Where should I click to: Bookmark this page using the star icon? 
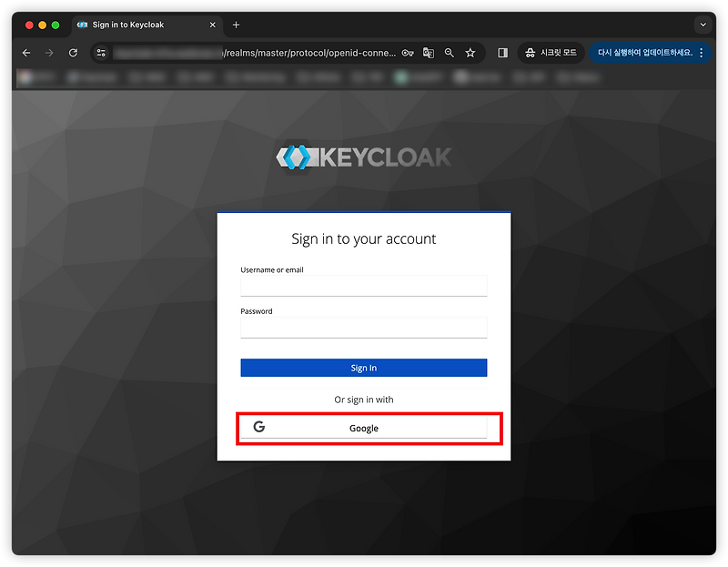pos(470,53)
